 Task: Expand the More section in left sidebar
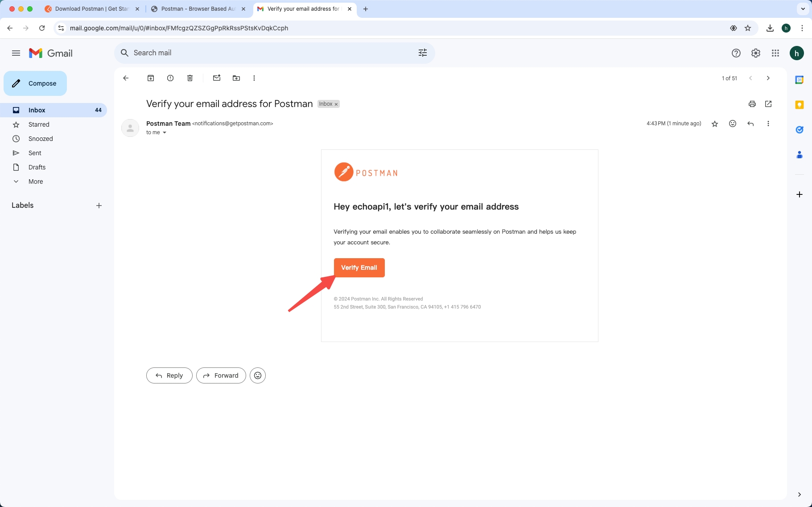(35, 181)
